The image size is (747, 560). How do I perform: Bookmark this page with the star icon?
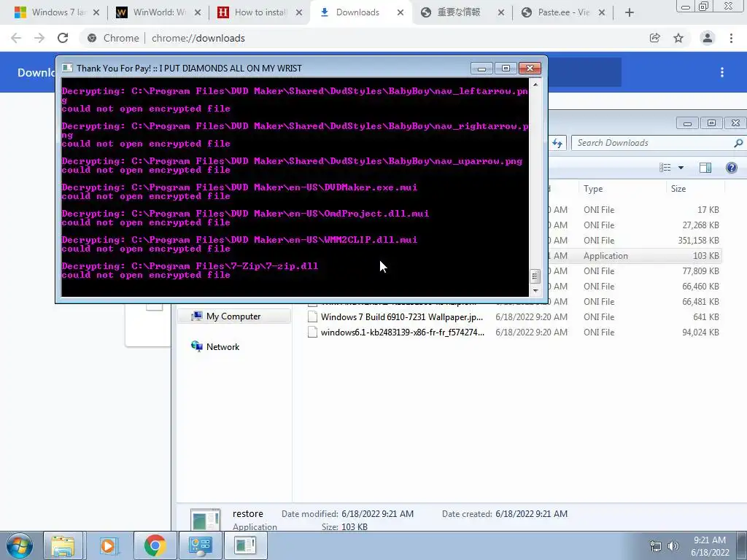(678, 38)
